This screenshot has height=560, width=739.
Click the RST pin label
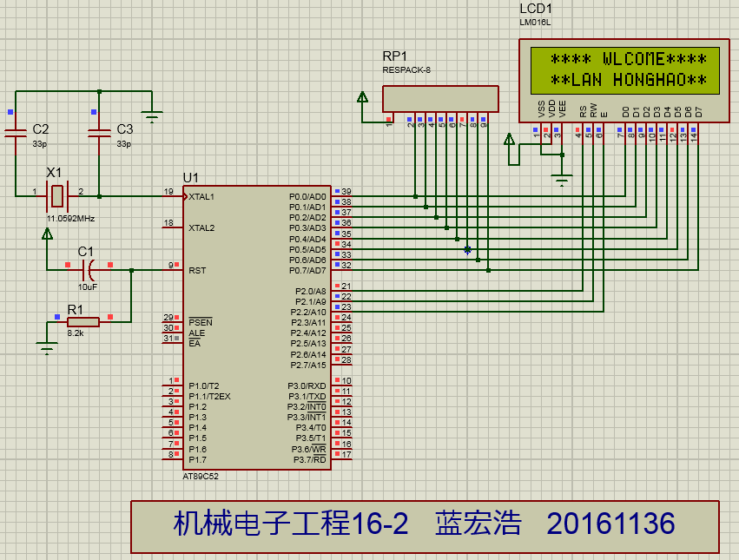[x=197, y=271]
